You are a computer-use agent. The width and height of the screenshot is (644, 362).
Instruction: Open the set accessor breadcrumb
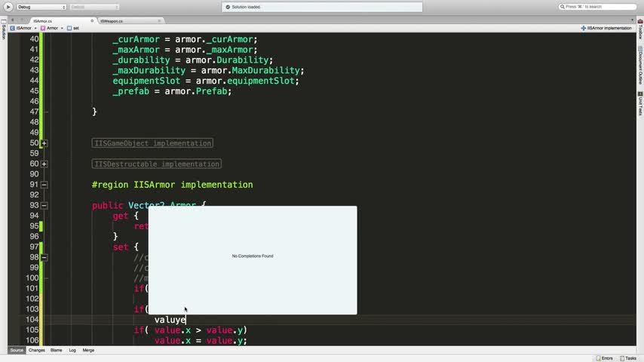[73, 28]
